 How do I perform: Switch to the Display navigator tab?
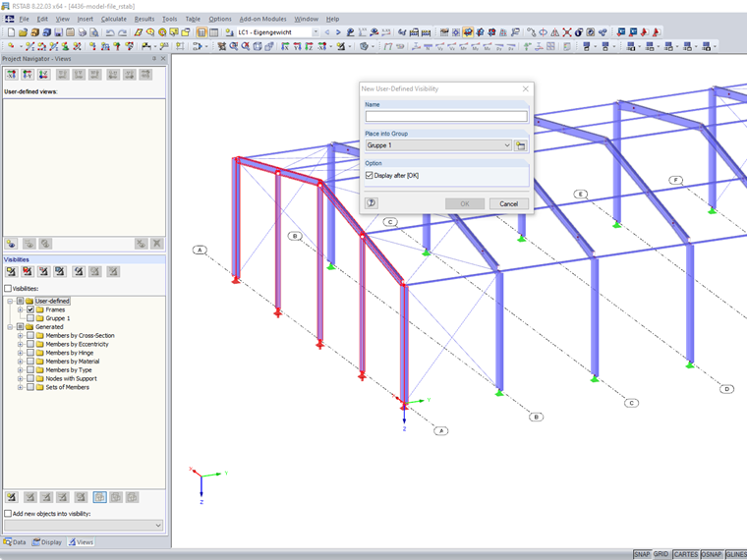coord(47,542)
